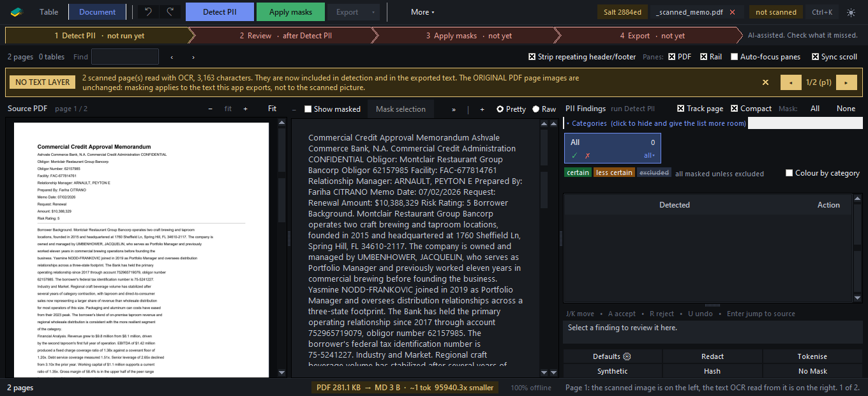This screenshot has width=868, height=396.
Task: Shrink text size in the document pane
Action: coord(294,109)
